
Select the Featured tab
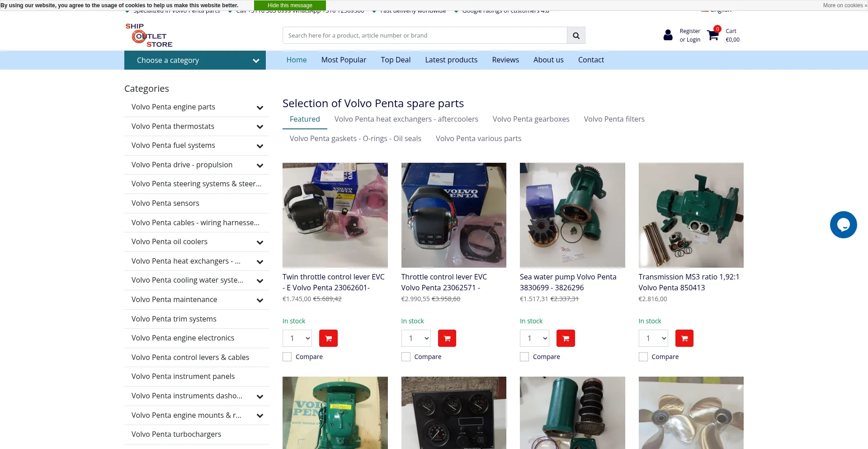click(x=305, y=119)
